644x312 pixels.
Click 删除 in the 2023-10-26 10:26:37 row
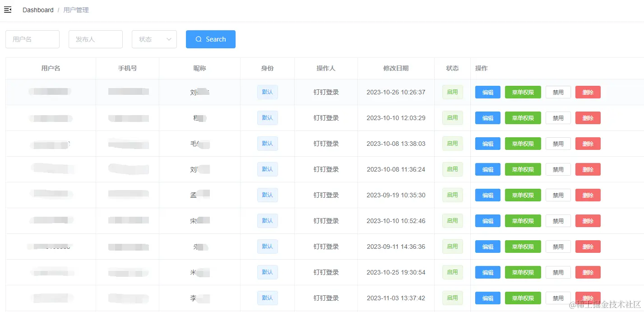(588, 92)
